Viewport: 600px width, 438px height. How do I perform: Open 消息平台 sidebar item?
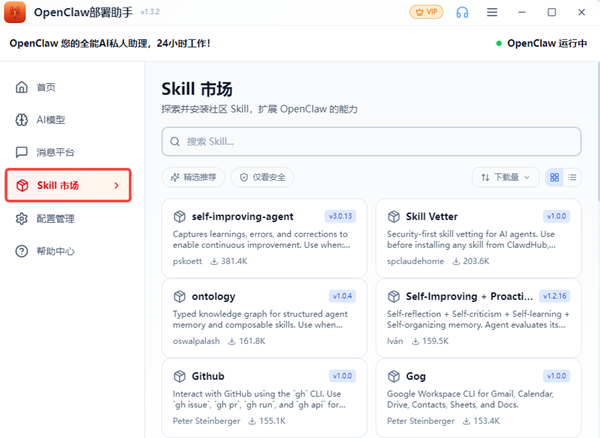click(55, 152)
